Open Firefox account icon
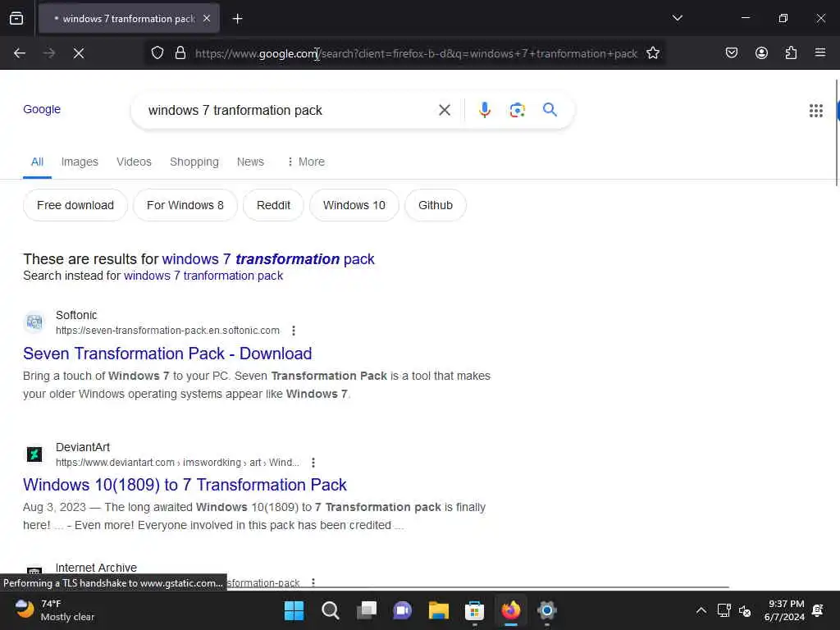840x630 pixels. coord(761,53)
